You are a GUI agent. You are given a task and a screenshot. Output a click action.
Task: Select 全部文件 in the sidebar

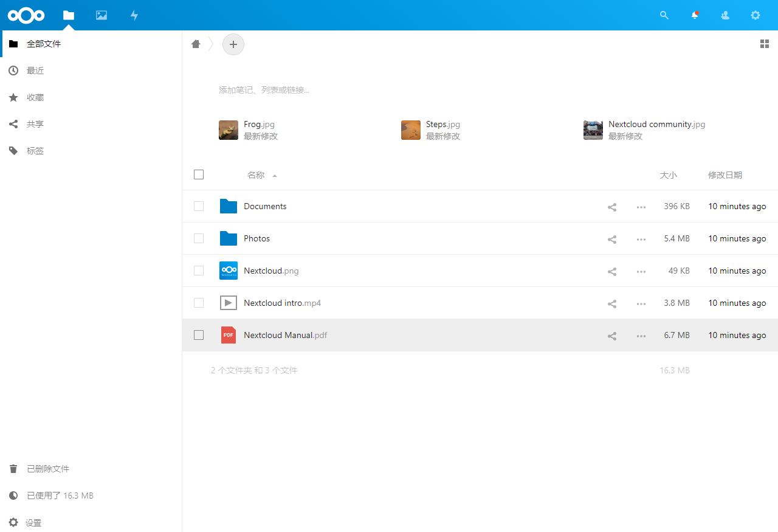coord(91,44)
